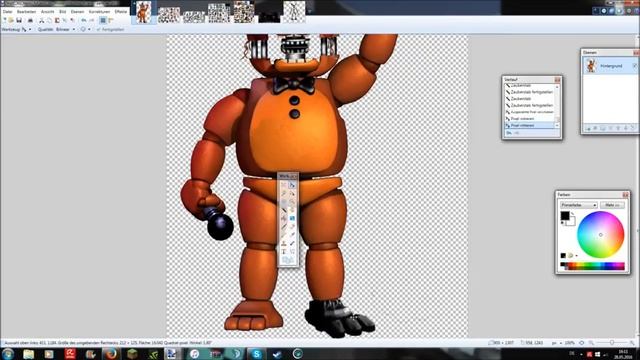Select the Pan hand tool
Image resolution: width=640 pixels, height=360 pixels.
(292, 210)
